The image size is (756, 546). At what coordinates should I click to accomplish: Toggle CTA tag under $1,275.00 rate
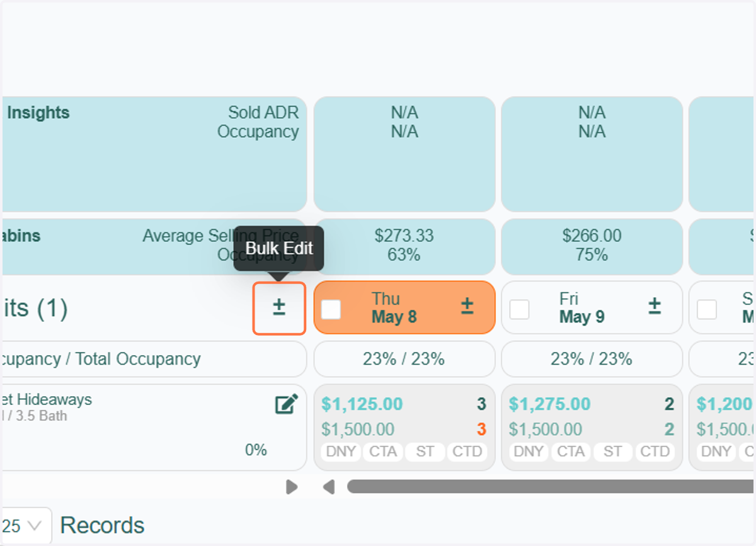tap(571, 452)
